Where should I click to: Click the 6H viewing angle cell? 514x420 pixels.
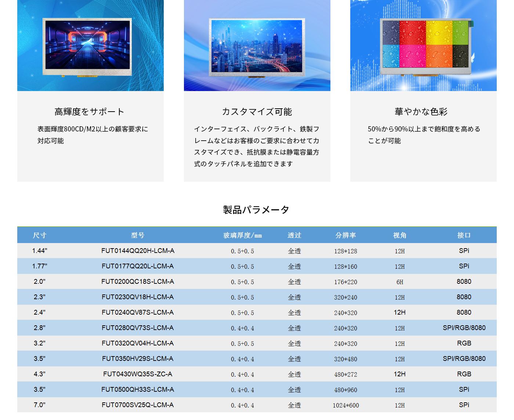click(x=399, y=282)
